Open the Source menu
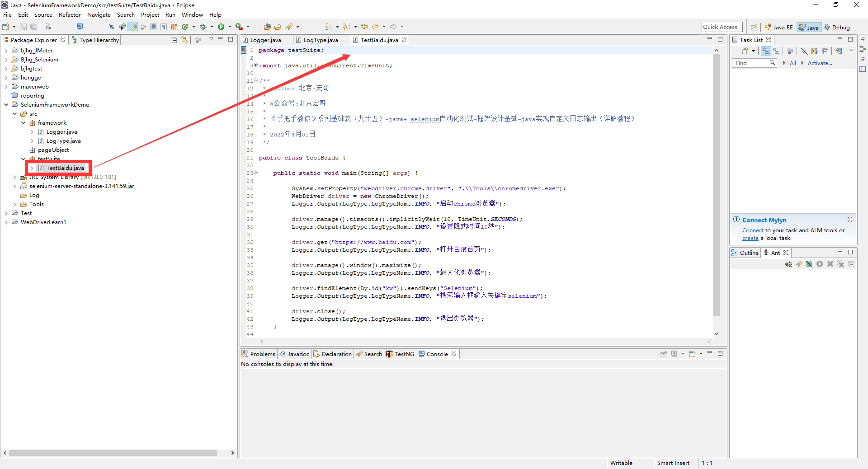The image size is (868, 469). (x=43, y=15)
